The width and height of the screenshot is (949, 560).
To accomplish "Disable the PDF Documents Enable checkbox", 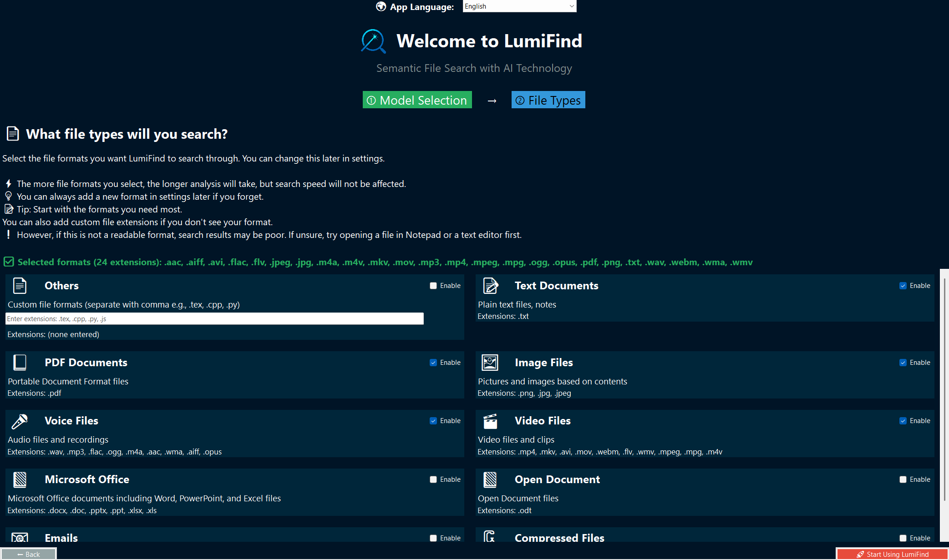I will pos(433,363).
